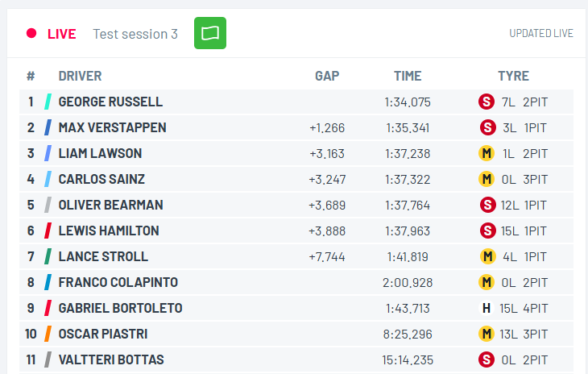Click George Russell's soft tyre icon
Image resolution: width=588 pixels, height=374 pixels.
(x=486, y=102)
